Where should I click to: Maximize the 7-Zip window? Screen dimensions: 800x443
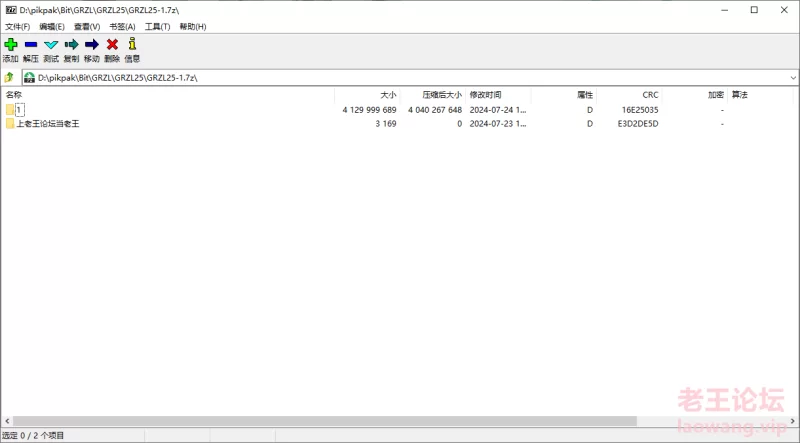click(x=754, y=10)
